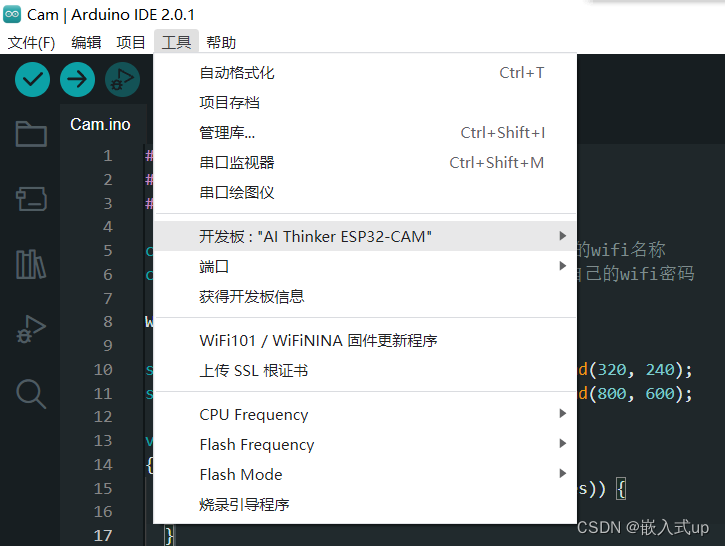Click the Verify checkmark button

pos(32,80)
